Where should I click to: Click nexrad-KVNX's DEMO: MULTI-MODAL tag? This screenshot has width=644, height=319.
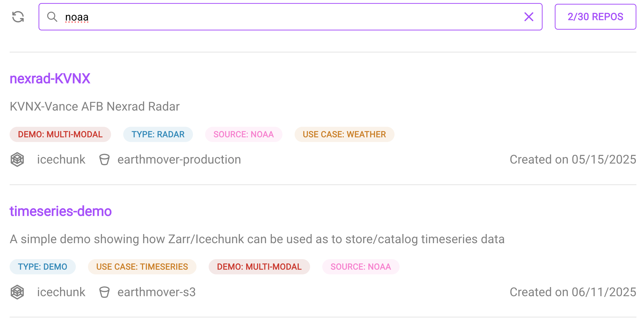coord(60,134)
